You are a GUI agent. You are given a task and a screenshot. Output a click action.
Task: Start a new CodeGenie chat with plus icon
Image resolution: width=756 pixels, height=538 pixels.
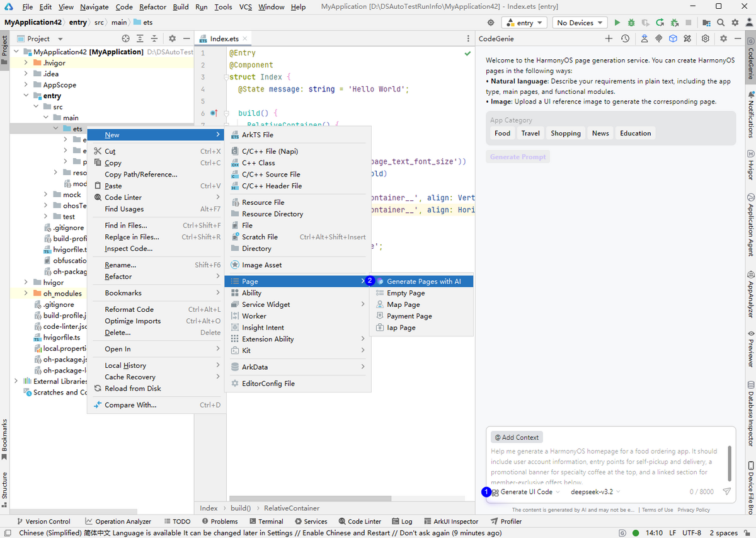609,38
